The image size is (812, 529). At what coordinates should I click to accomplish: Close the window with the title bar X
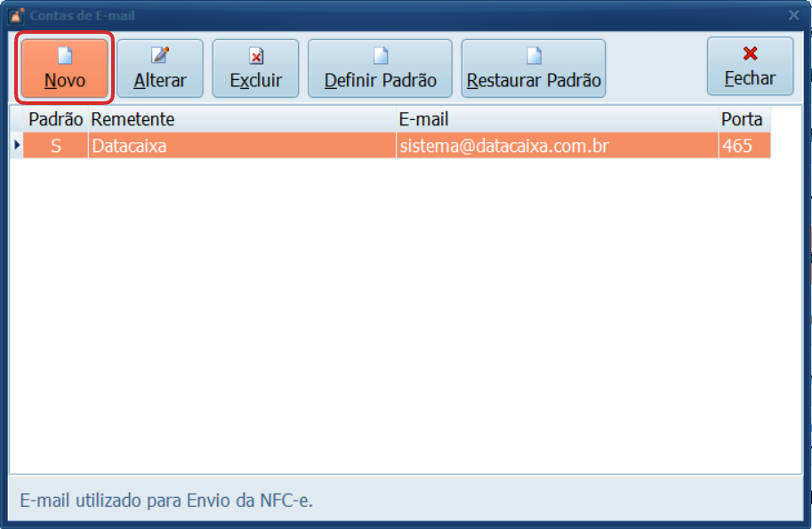(793, 15)
